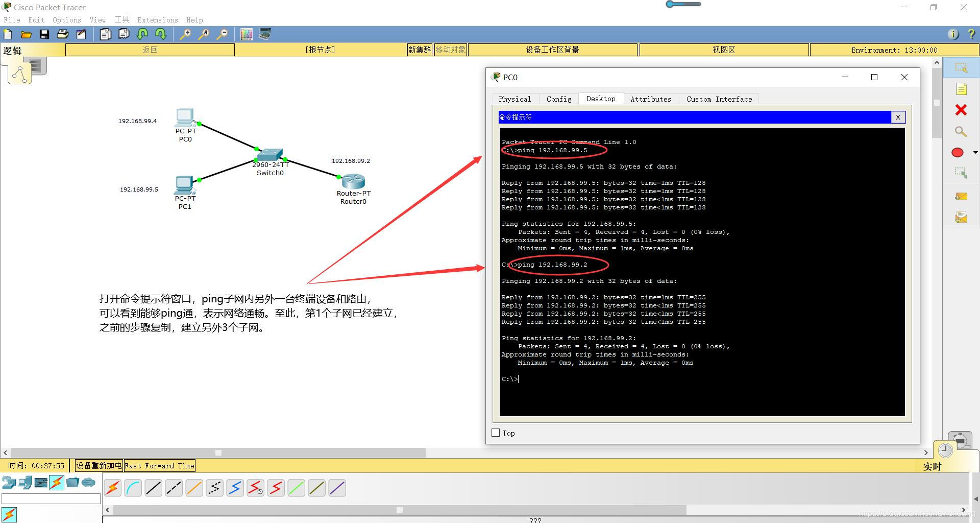Open the Activity Wizard icon

(x=81, y=34)
